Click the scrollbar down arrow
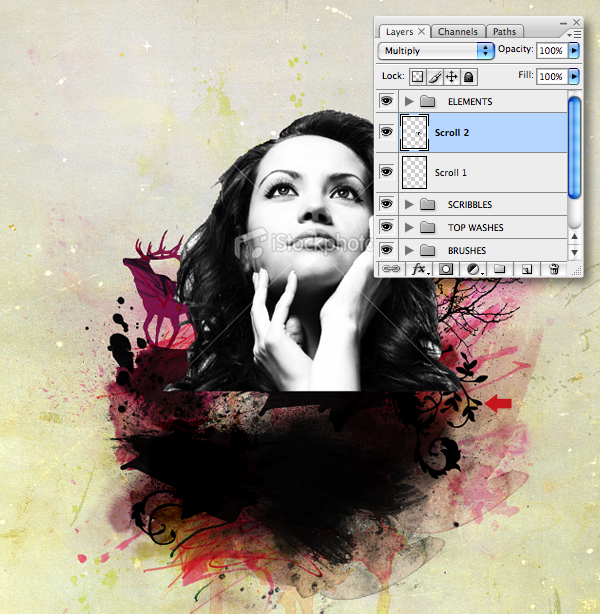The height and width of the screenshot is (614, 600). 574,253
